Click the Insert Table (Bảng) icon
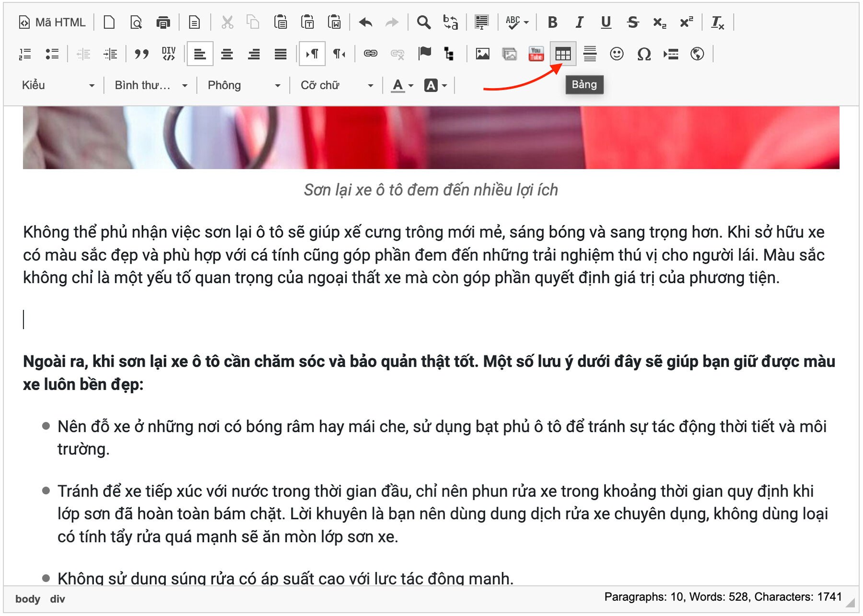This screenshot has height=616, width=863. click(x=563, y=54)
